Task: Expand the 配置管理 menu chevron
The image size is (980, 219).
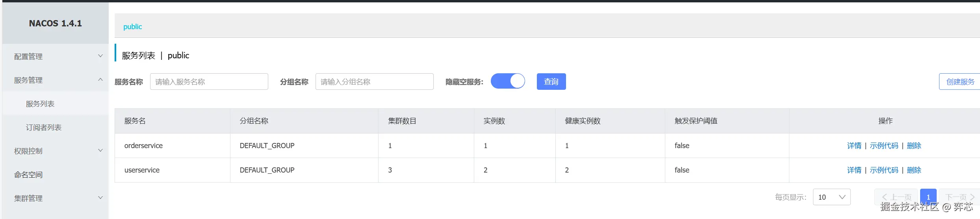Action: [x=100, y=56]
